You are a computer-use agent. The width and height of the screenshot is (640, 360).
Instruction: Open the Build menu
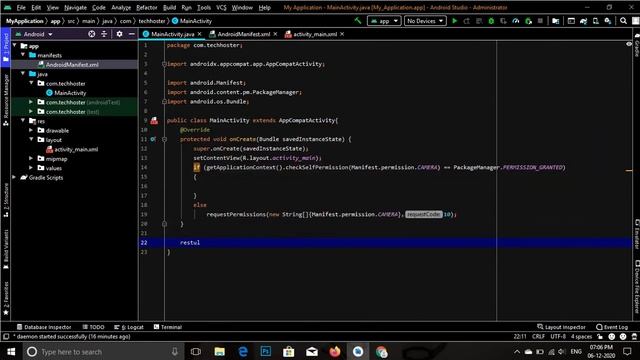(169, 7)
